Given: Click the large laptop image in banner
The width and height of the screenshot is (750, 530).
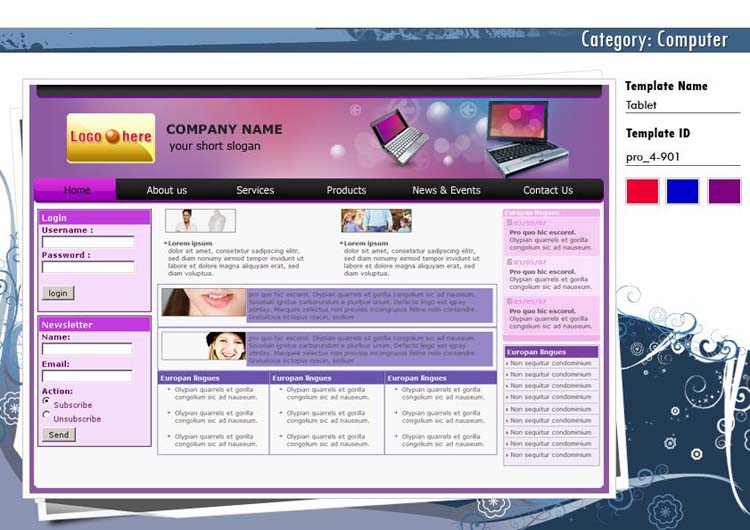Looking at the screenshot, I should pyautogui.click(x=528, y=141).
